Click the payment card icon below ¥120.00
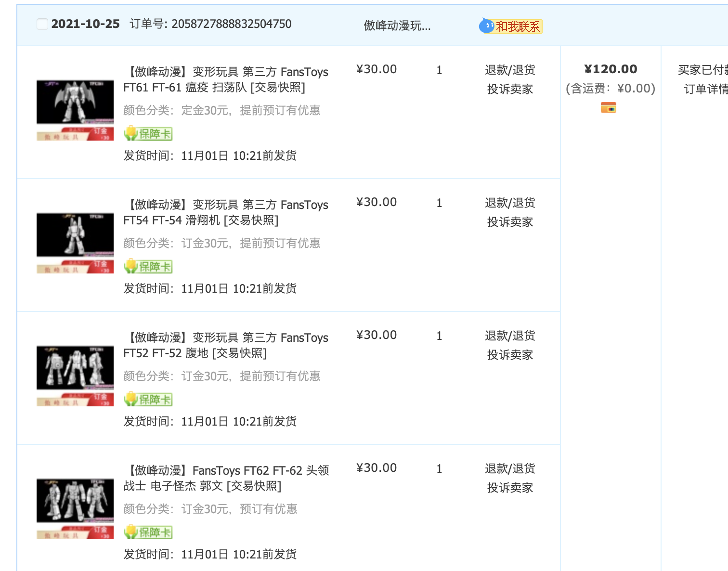The image size is (728, 571). 609,107
